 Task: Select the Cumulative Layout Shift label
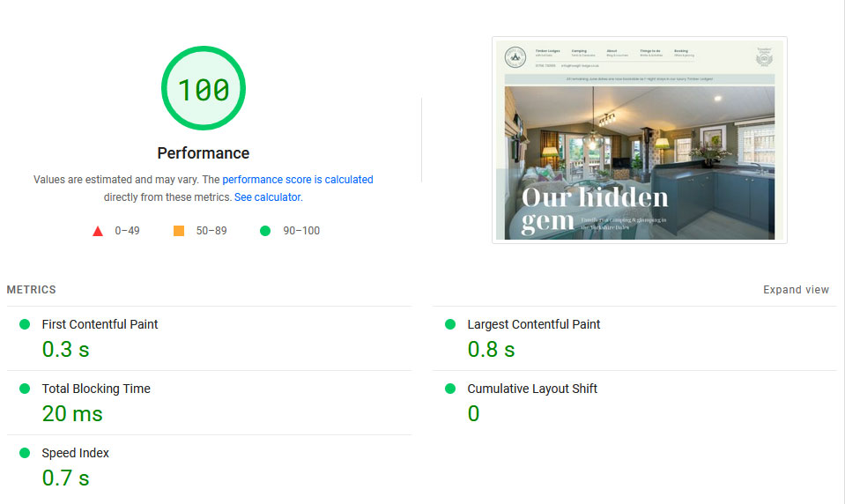532,389
